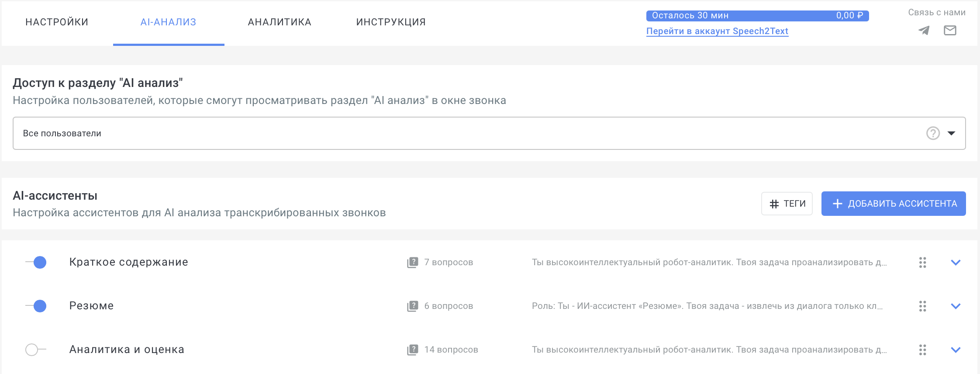980x374 pixels.
Task: Enable the Аналитика и оценка toggle
Action: point(35,350)
